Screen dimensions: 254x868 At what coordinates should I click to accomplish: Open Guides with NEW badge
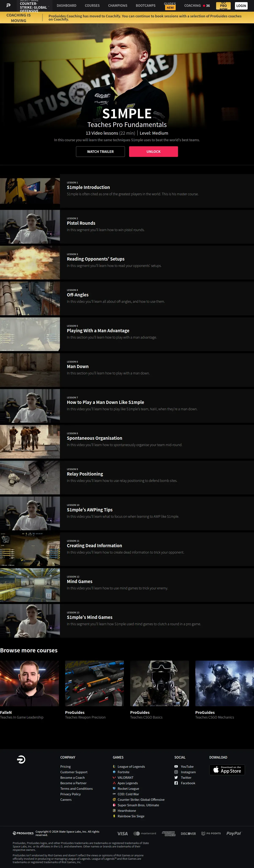coord(170,6)
